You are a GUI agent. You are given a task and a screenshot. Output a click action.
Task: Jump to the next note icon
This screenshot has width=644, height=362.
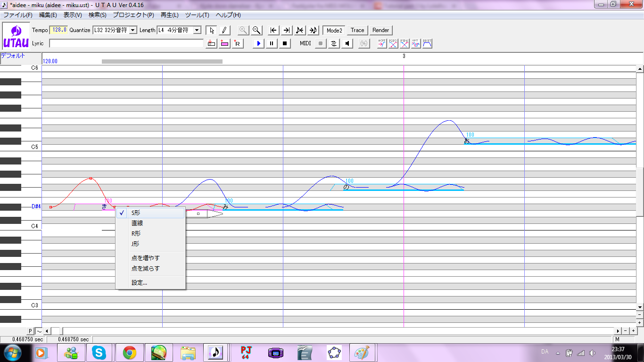click(313, 30)
